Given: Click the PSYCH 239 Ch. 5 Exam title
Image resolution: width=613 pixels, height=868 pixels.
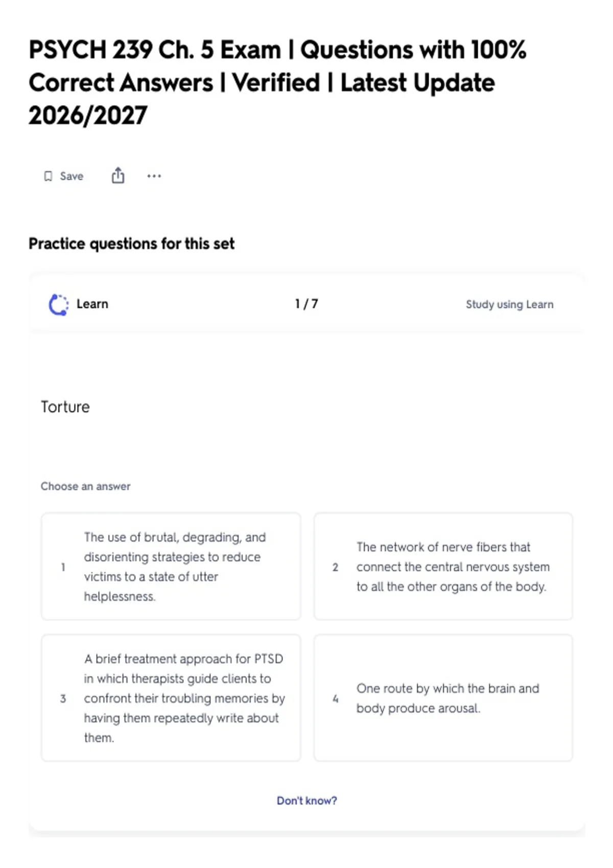Looking at the screenshot, I should (277, 83).
